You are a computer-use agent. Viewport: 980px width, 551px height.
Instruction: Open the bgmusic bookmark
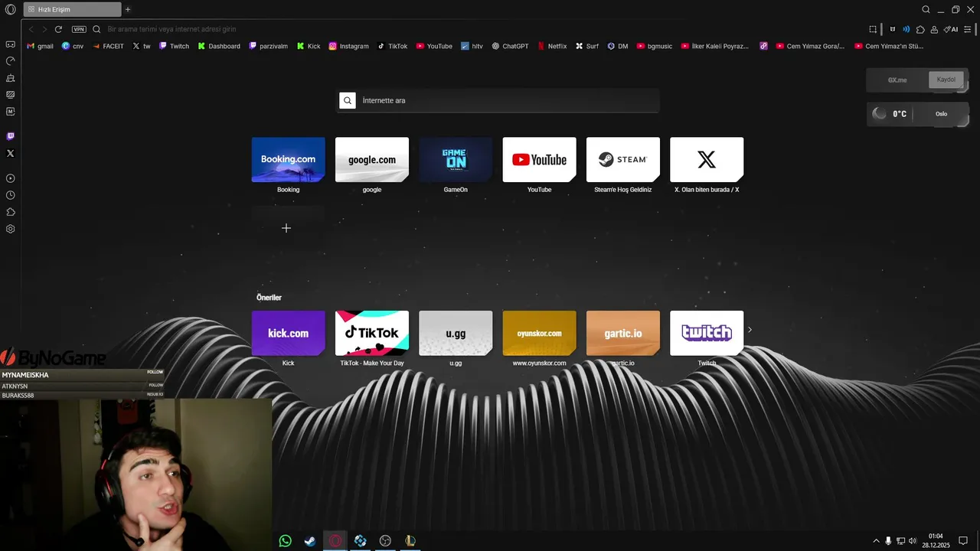tap(655, 46)
